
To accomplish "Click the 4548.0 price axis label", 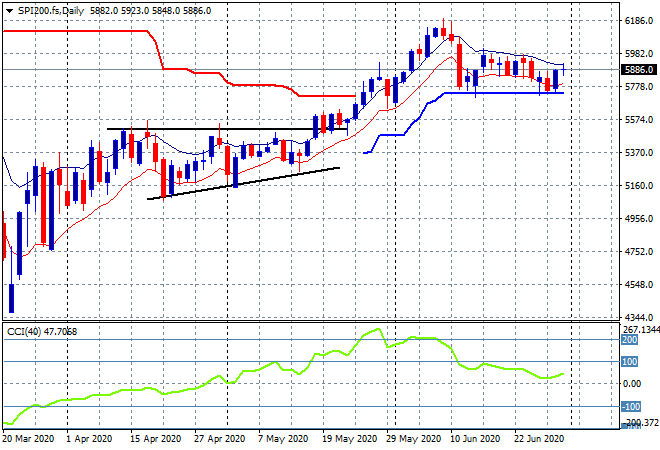I will click(x=639, y=285).
